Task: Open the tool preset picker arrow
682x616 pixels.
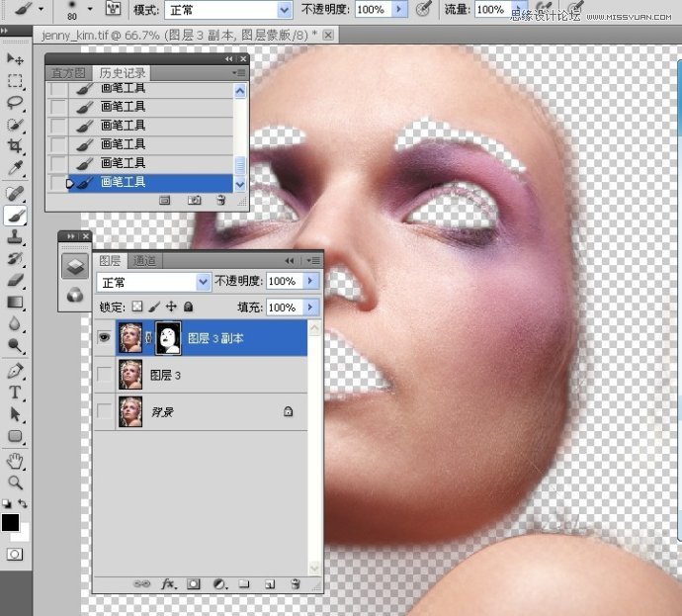Action: click(x=41, y=9)
